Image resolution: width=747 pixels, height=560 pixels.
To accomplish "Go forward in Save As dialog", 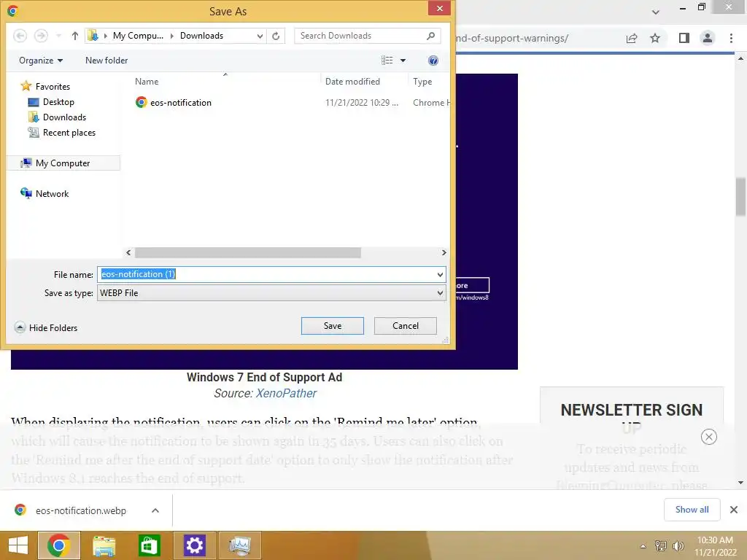I will [x=41, y=36].
